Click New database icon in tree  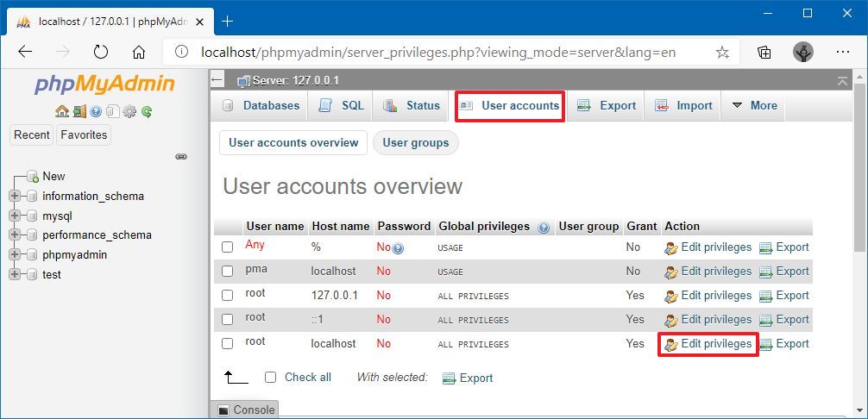[33, 177]
